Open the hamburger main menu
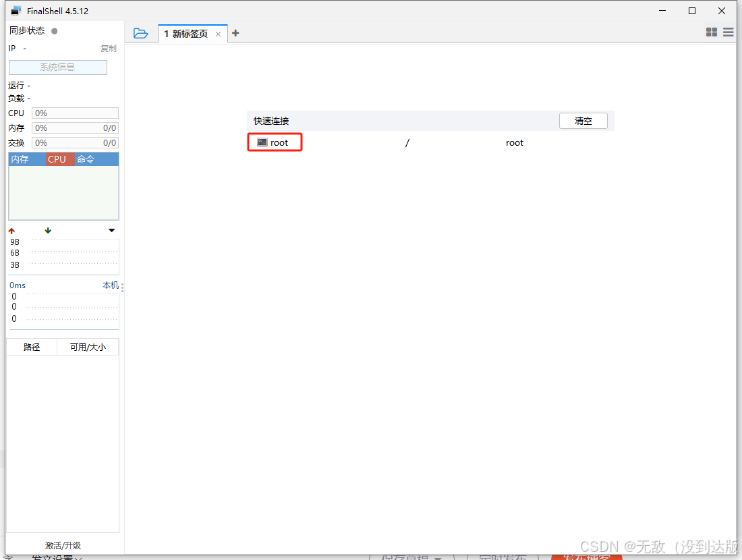Screen dimensions: 742x560 click(729, 32)
